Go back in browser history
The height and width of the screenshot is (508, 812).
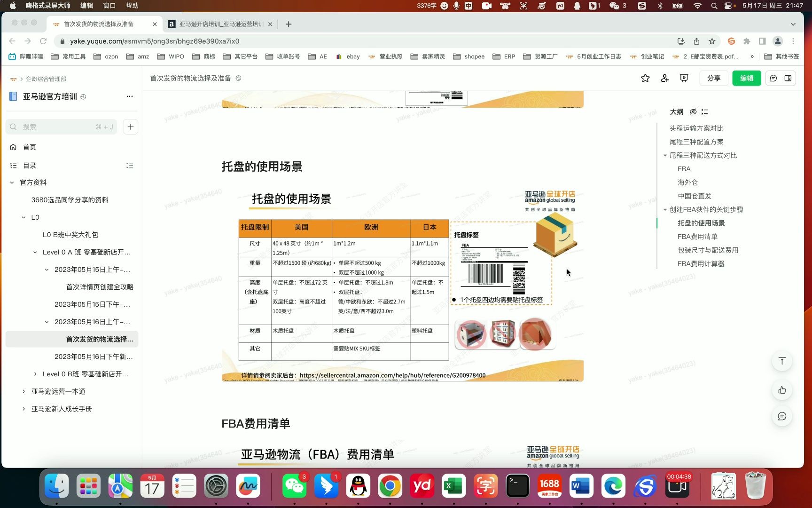[12, 41]
